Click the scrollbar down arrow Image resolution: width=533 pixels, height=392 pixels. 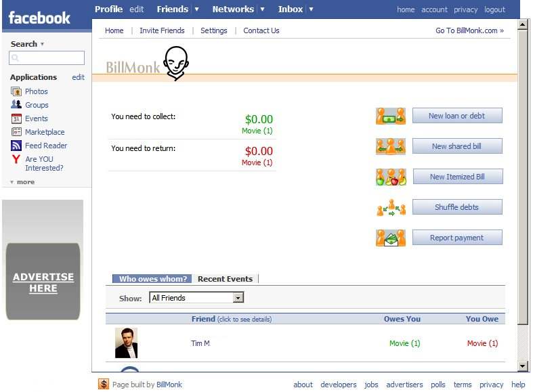coord(522,366)
